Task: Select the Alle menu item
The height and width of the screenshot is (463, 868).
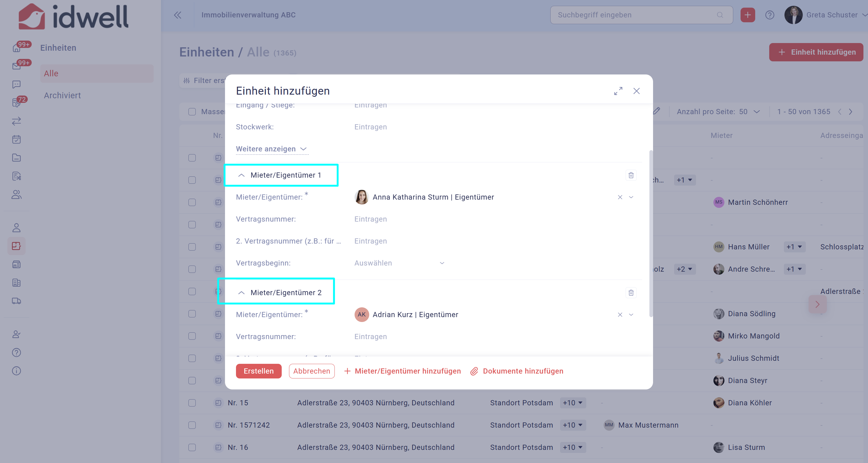Action: [51, 74]
